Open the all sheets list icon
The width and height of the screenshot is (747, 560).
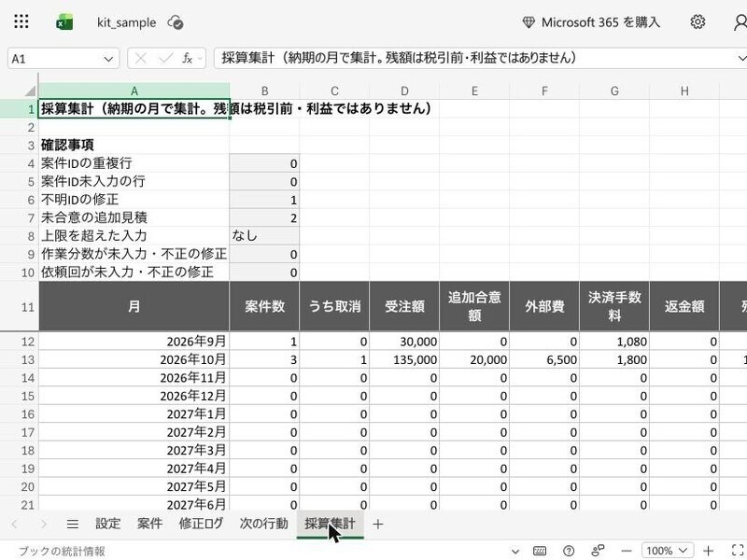(x=73, y=525)
